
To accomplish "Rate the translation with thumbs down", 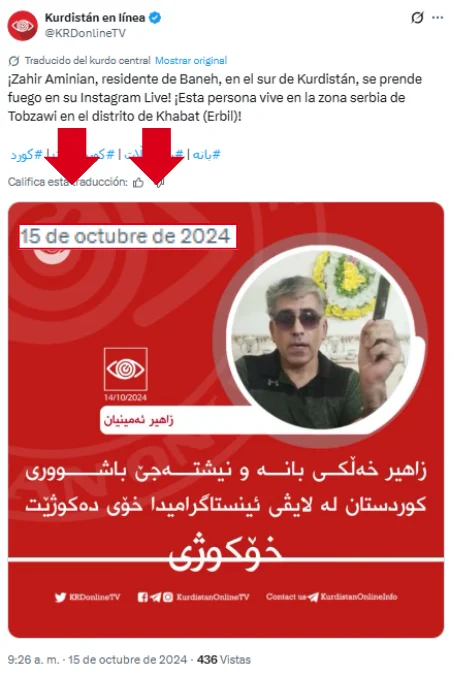I will tap(160, 183).
